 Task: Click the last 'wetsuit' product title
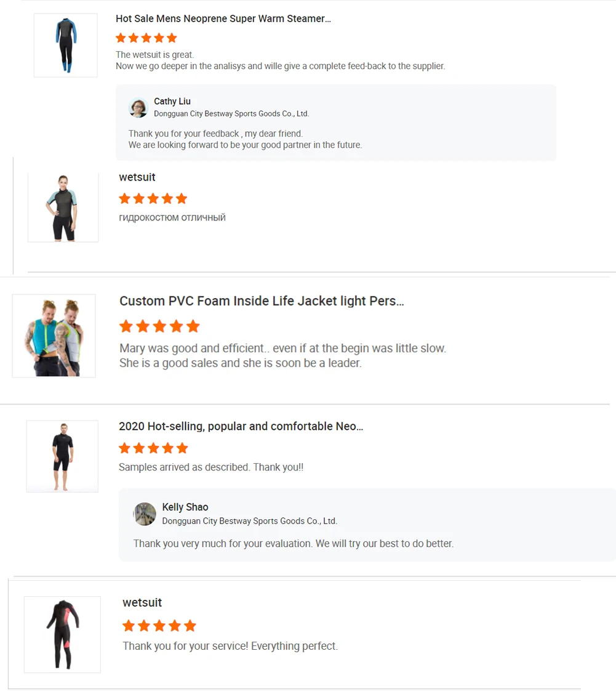coord(142,602)
